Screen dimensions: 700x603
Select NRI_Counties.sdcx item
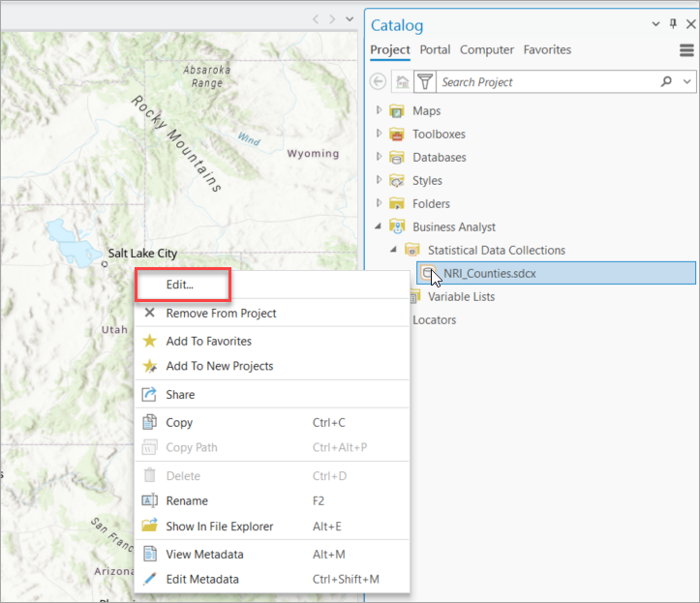[x=556, y=273]
